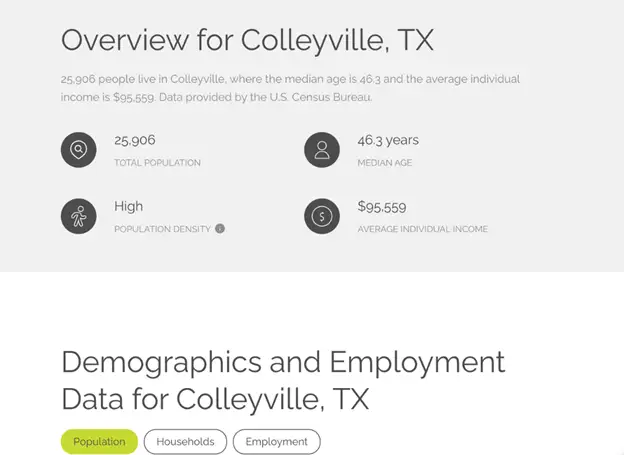Click the Demographics and Employment Data heading

[x=283, y=380]
